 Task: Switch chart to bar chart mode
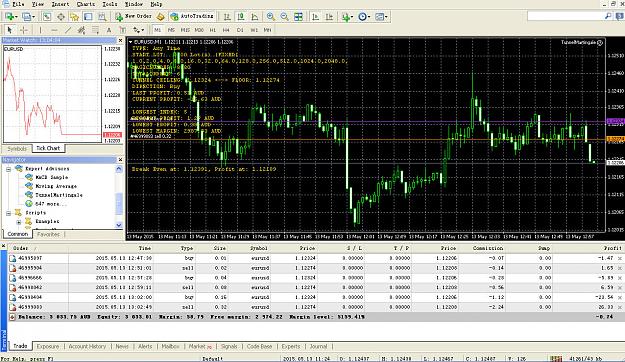(x=227, y=16)
